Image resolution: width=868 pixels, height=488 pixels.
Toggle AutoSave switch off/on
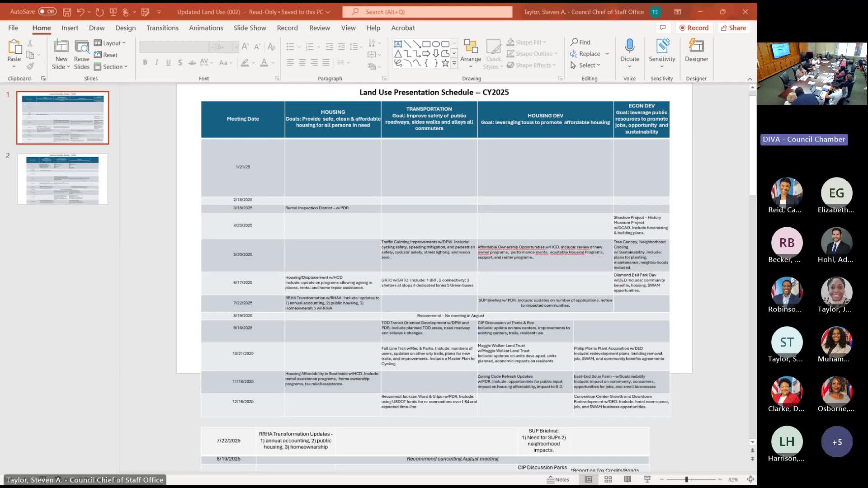[47, 12]
